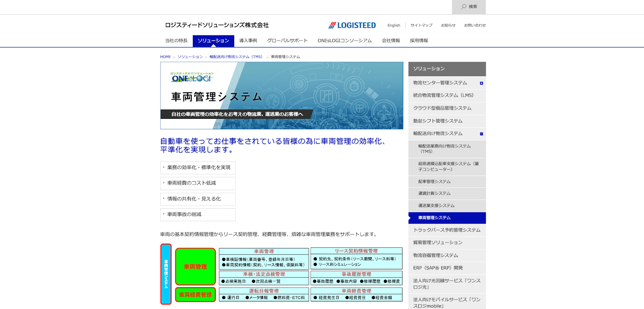644x309 pixels.
Task: Go to グローバルサポート menu
Action: click(x=287, y=41)
